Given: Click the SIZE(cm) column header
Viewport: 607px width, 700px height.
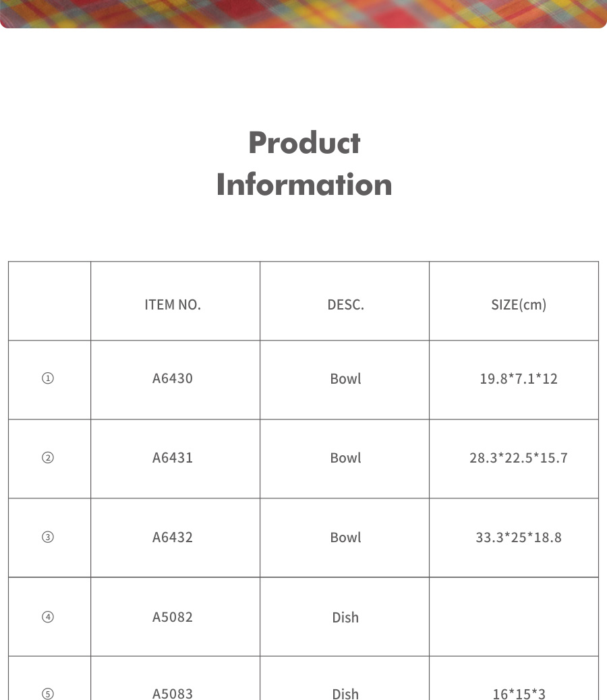Looking at the screenshot, I should (x=519, y=304).
